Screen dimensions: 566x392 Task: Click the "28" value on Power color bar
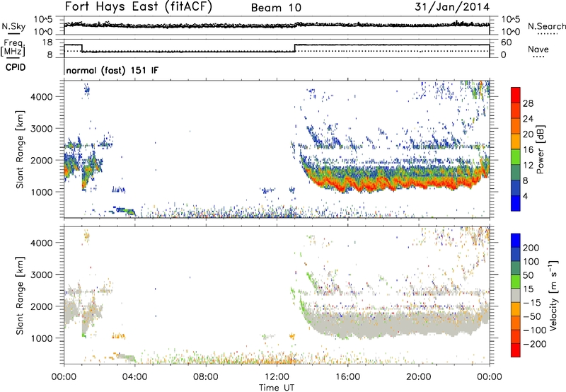coord(528,103)
